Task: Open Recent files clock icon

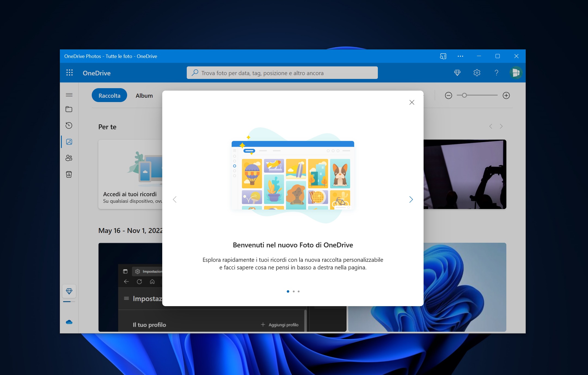Action: pyautogui.click(x=69, y=125)
